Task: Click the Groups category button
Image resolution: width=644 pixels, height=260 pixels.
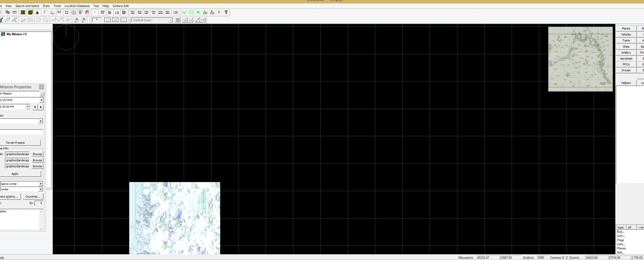Action: pyautogui.click(x=626, y=70)
